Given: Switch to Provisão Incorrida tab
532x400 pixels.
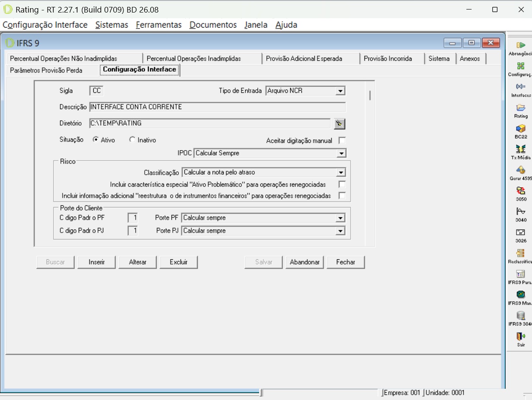Looking at the screenshot, I should 393,59.
